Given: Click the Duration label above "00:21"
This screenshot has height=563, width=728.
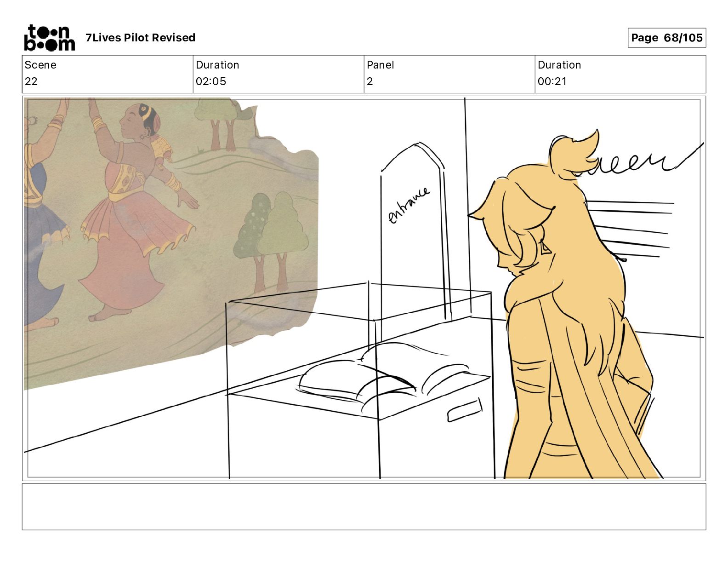Looking at the screenshot, I should 559,65.
